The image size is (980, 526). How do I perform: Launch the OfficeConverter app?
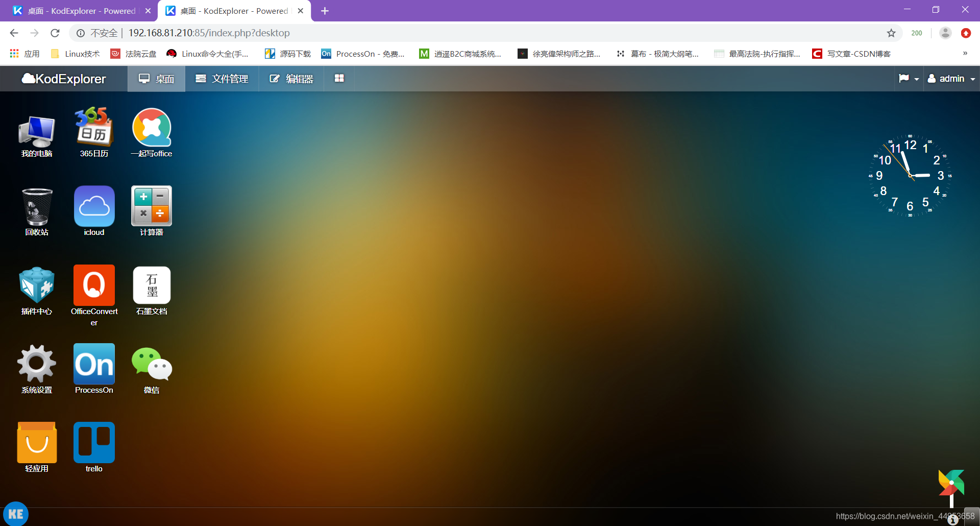[94, 295]
